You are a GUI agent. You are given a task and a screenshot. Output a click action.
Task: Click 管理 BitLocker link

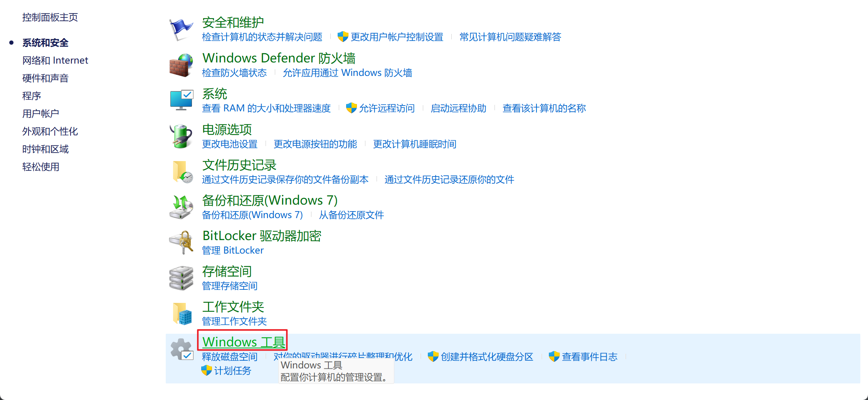233,250
